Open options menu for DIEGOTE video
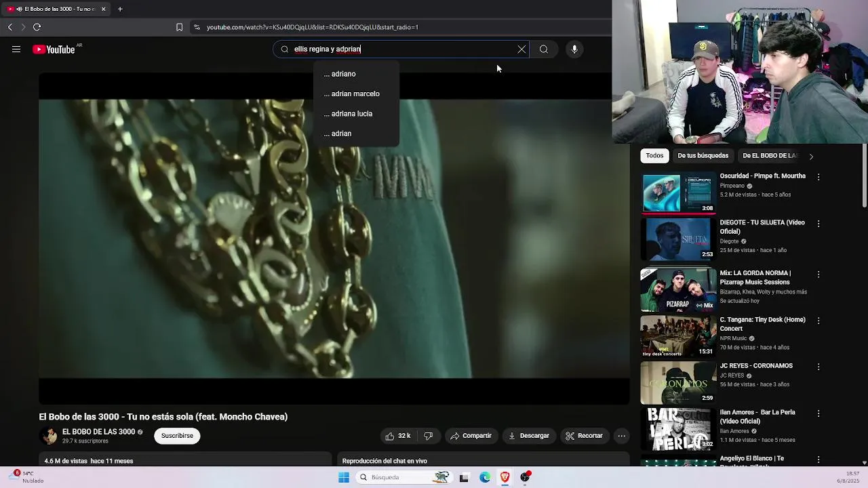 818,224
